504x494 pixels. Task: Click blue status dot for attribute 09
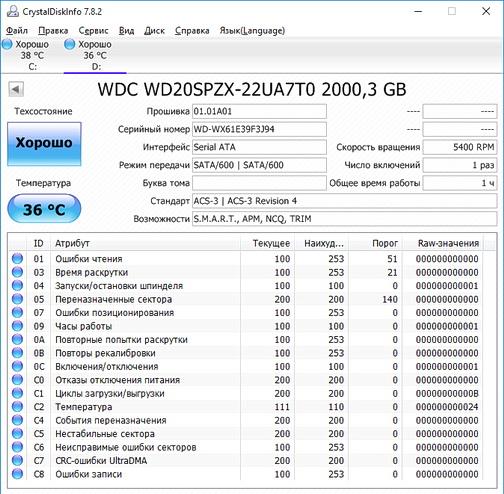pyautogui.click(x=17, y=326)
